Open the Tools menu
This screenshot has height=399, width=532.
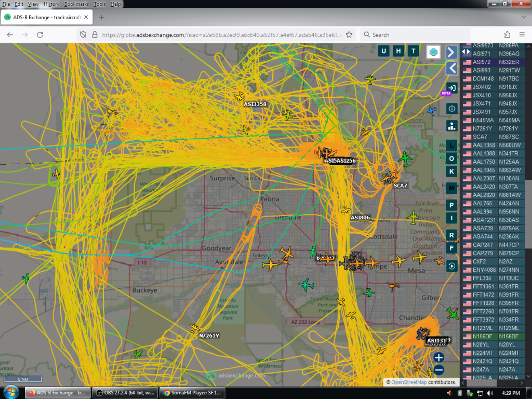click(99, 4)
